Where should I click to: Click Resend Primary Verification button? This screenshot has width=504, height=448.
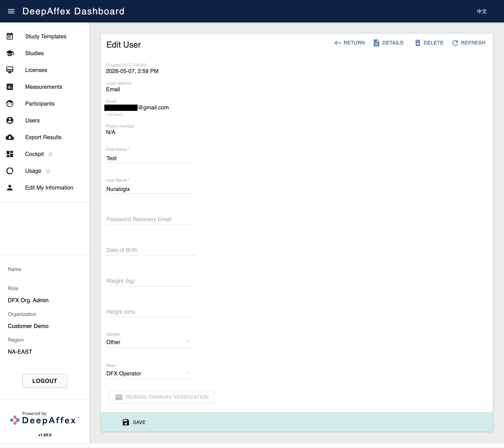pyautogui.click(x=162, y=397)
